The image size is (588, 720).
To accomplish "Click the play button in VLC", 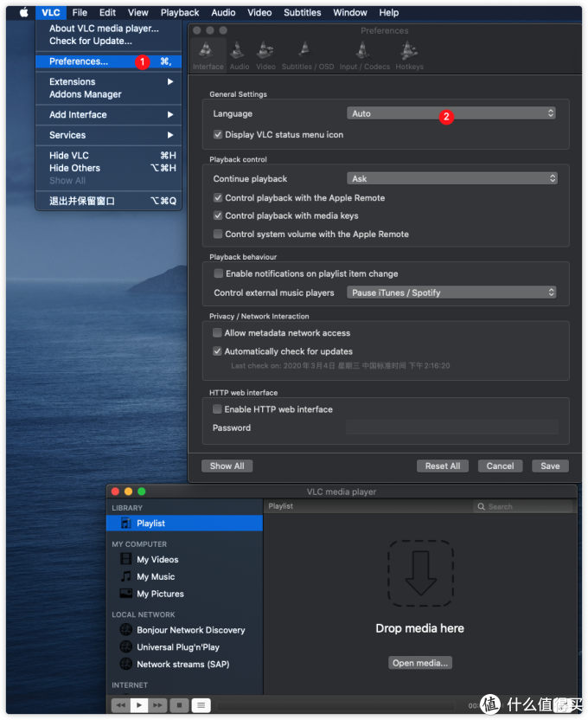I will tap(139, 704).
